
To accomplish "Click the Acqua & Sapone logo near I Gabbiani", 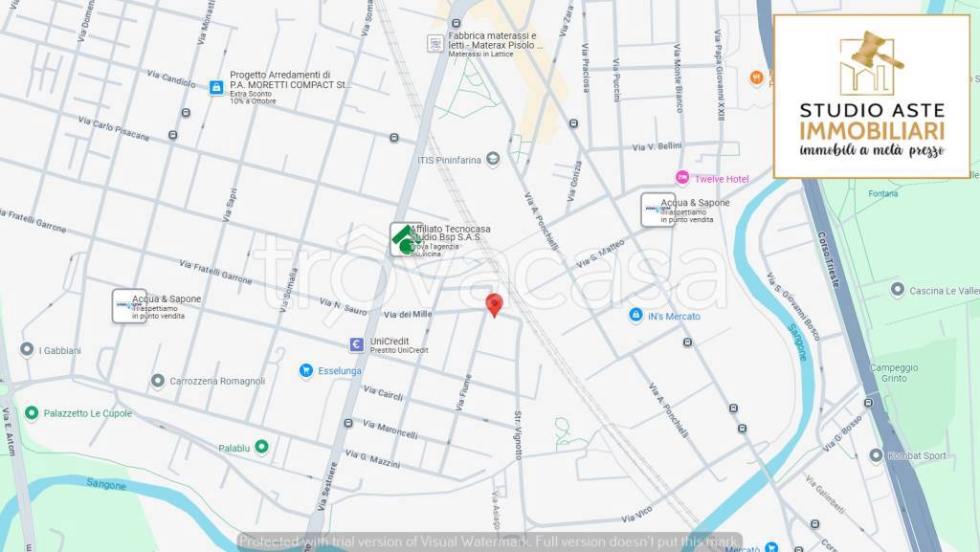I will 129,306.
